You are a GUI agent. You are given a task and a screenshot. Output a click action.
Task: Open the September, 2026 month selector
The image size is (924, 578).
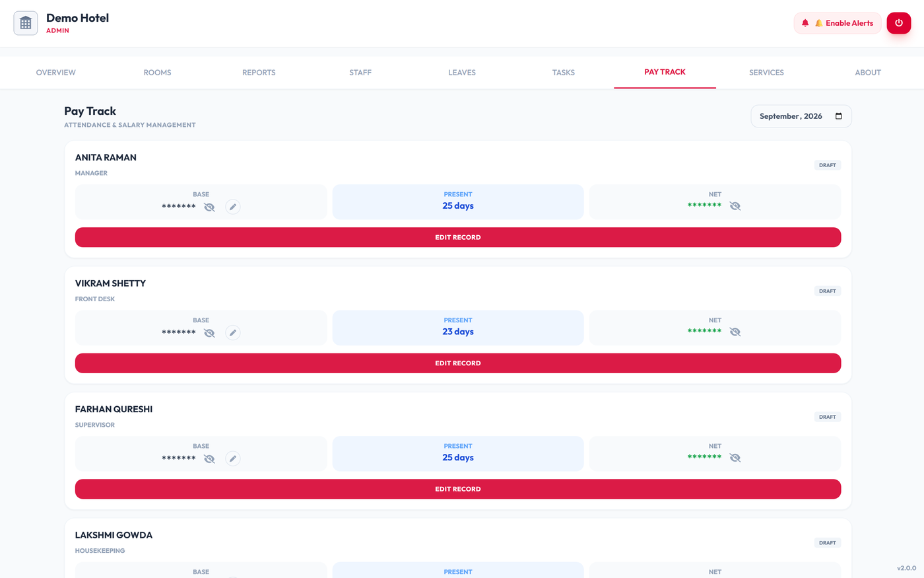801,116
